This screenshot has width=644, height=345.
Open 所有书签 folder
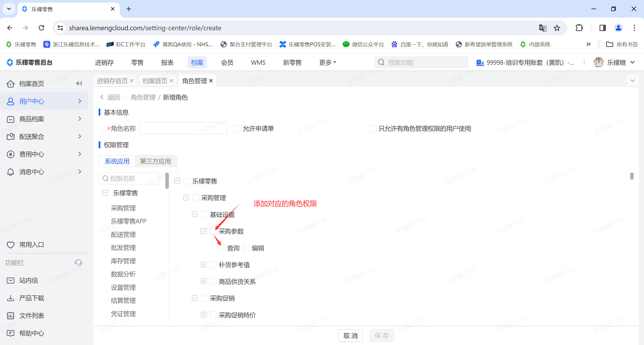(x=622, y=44)
